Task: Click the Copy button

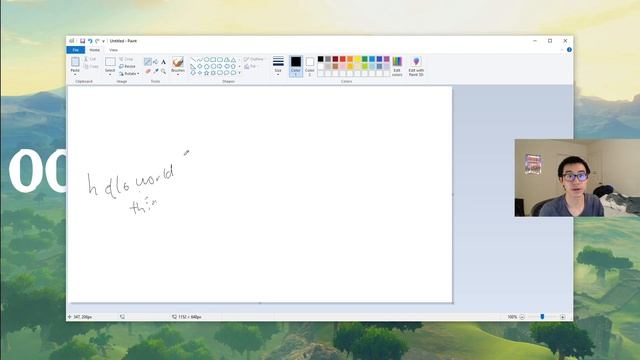Action: [x=91, y=66]
